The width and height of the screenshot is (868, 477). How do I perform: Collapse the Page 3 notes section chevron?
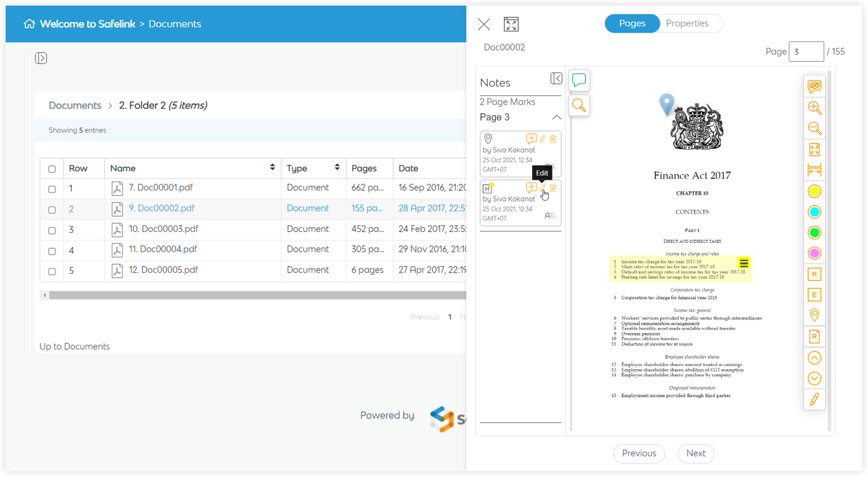(557, 117)
